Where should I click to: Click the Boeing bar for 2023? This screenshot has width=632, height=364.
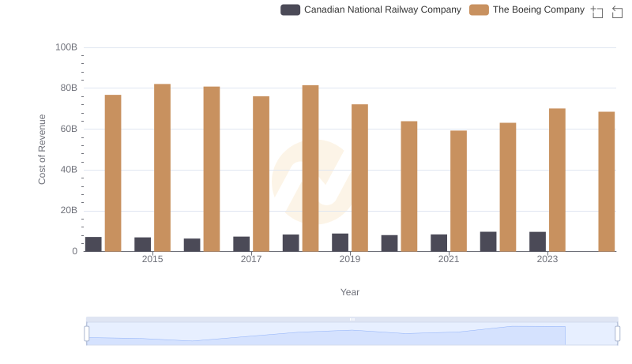coord(557,179)
